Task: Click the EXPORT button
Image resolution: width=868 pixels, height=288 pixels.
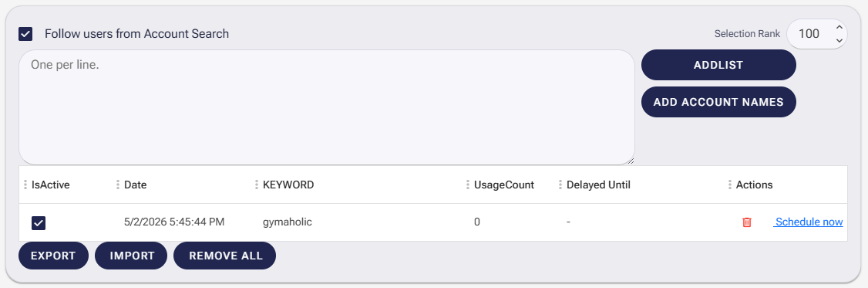Action: [x=53, y=256]
